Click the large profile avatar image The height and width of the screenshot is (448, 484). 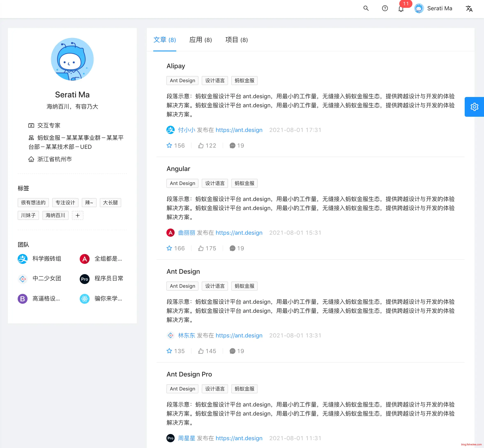click(x=72, y=59)
